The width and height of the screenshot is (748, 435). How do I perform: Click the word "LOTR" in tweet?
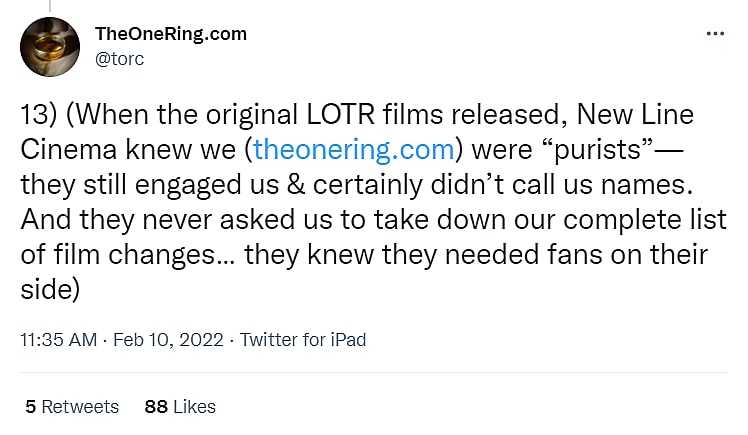point(336,115)
